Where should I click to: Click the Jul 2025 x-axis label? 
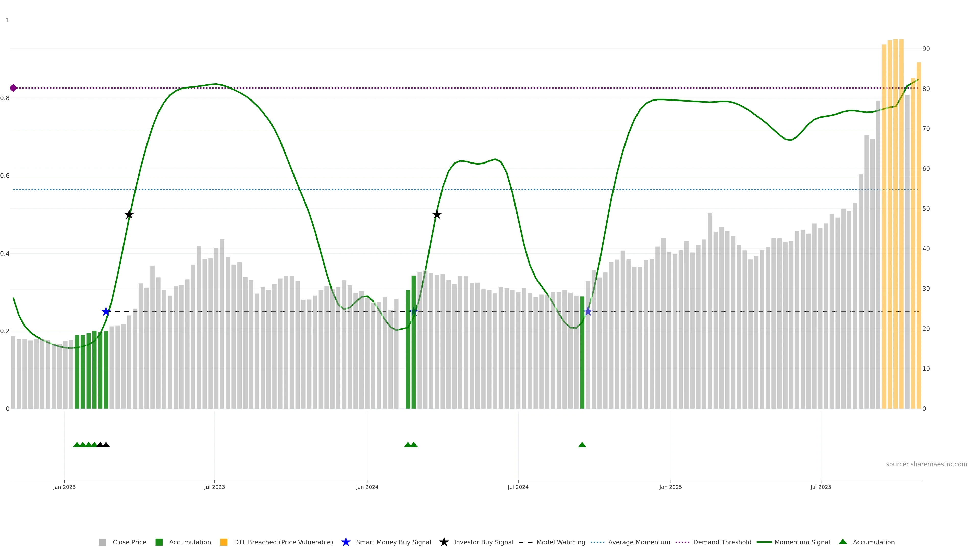820,487
